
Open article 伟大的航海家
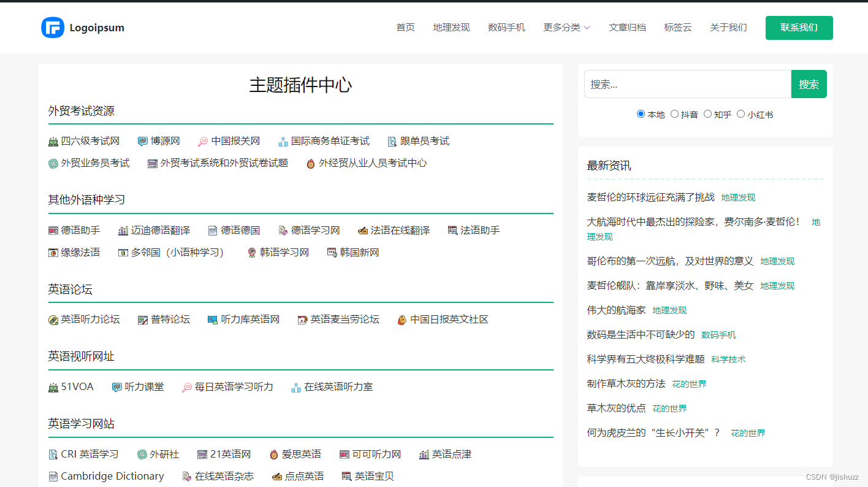tap(616, 310)
